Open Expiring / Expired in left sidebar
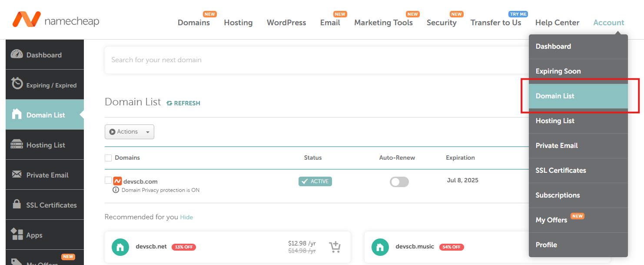This screenshot has height=265, width=644. tap(45, 85)
